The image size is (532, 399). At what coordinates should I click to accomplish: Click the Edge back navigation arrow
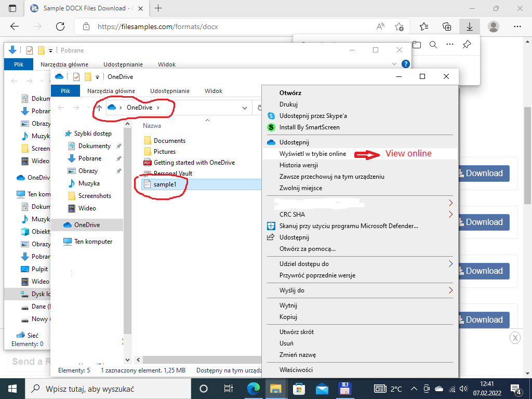(x=15, y=26)
